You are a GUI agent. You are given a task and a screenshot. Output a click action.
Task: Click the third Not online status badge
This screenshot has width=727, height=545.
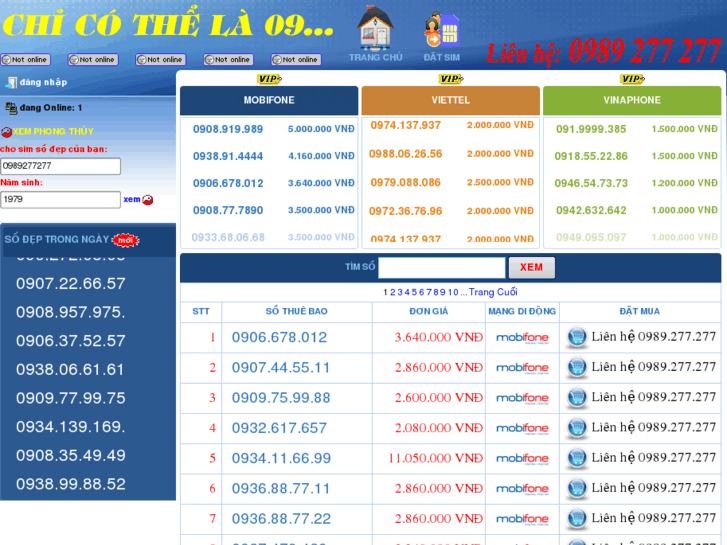(161, 60)
